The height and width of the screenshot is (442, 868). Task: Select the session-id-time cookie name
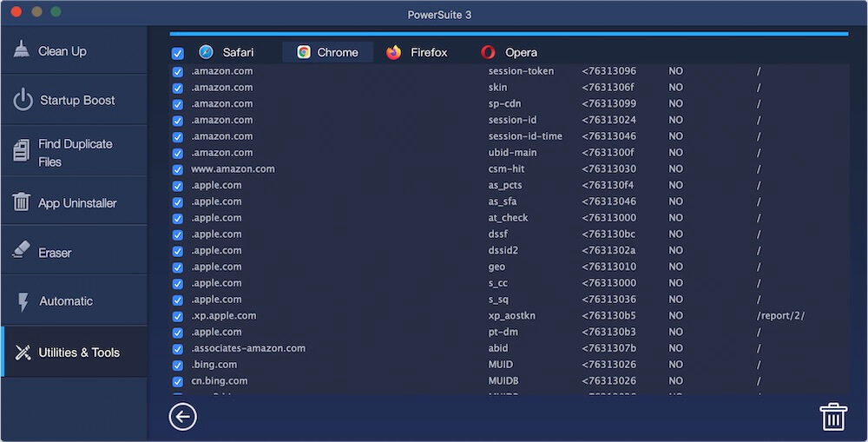[525, 135]
